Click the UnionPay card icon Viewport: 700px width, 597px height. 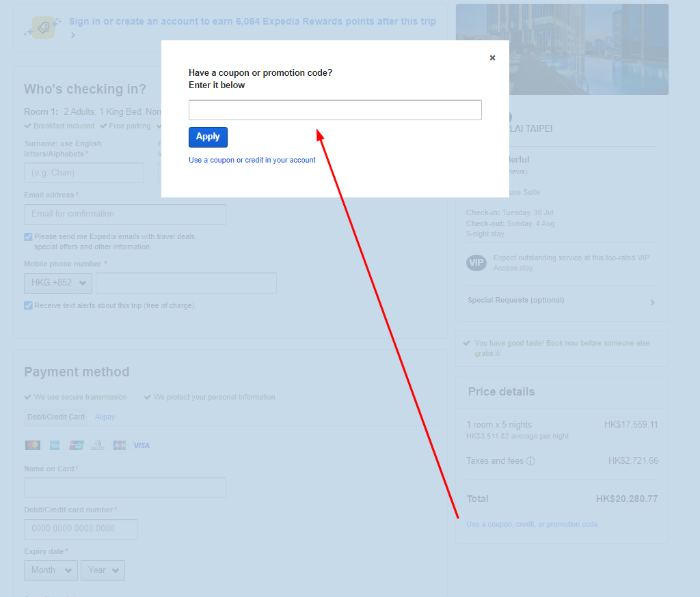click(x=76, y=445)
